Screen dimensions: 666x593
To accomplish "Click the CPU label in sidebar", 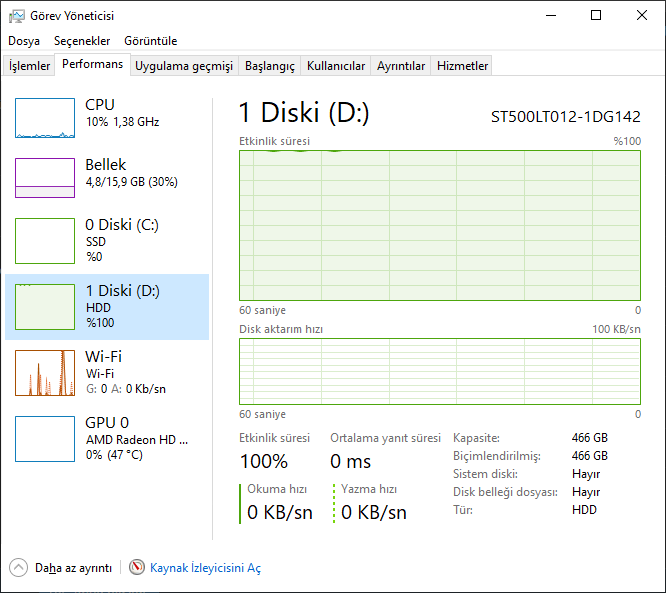I will (x=100, y=105).
